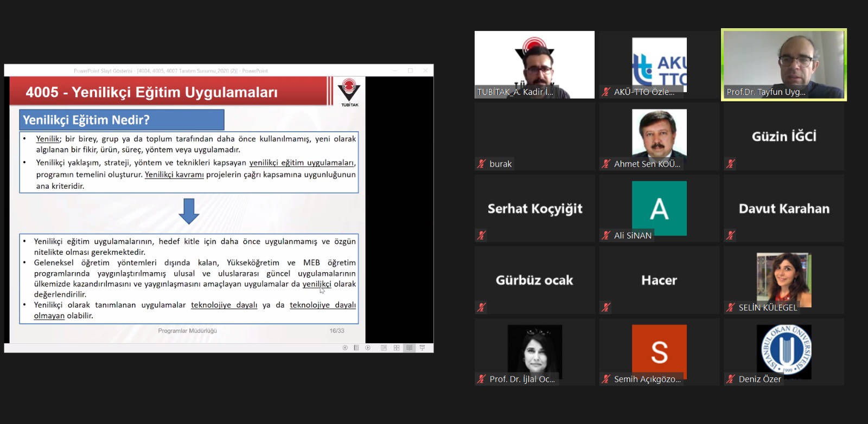868x424 pixels.
Task: Select Ahmet Sen participant photo tile
Action: coord(659,136)
